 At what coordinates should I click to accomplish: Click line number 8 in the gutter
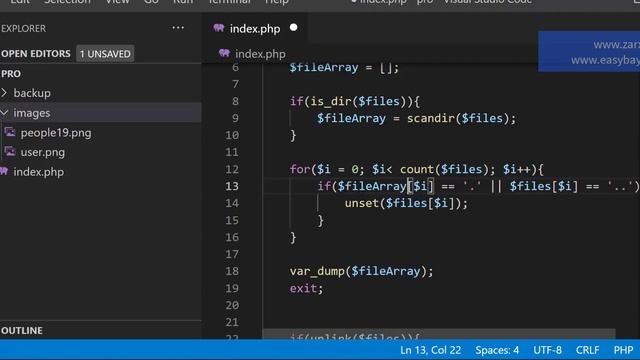click(x=235, y=101)
